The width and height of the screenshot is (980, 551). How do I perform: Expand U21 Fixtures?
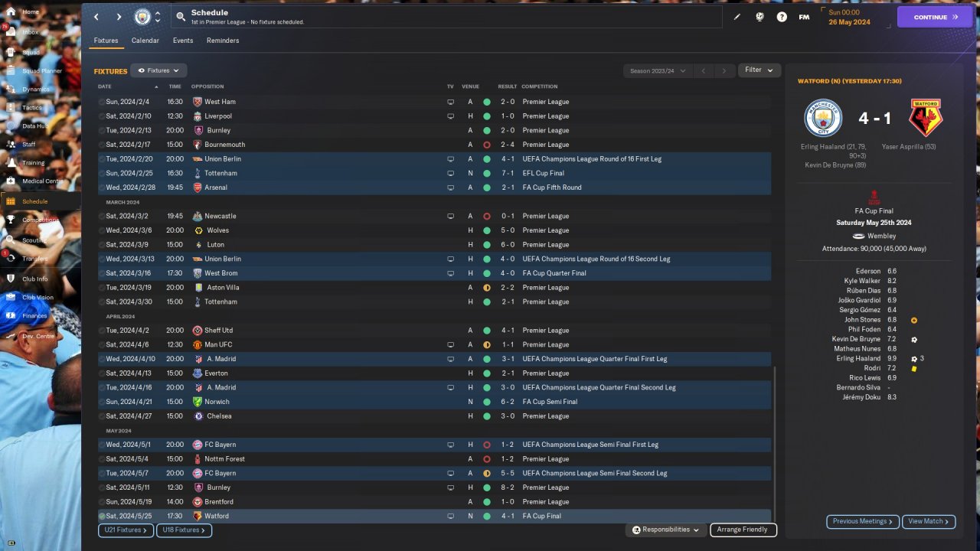pyautogui.click(x=126, y=530)
